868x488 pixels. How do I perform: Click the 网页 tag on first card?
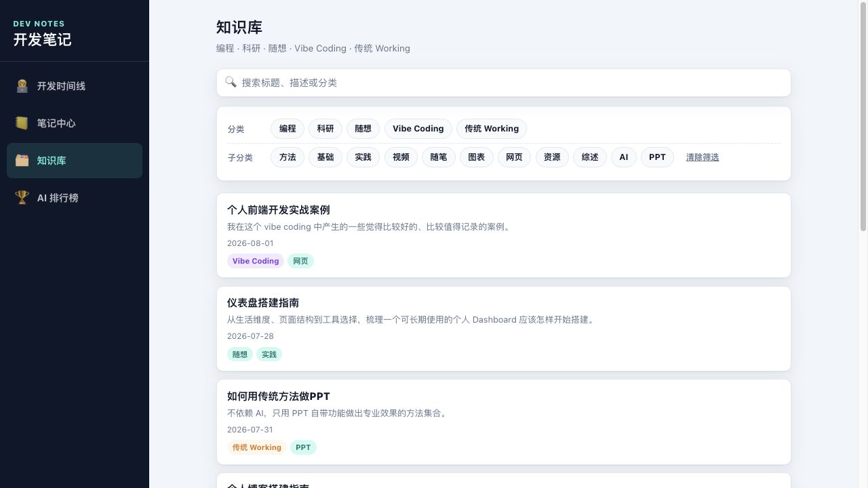(x=300, y=261)
